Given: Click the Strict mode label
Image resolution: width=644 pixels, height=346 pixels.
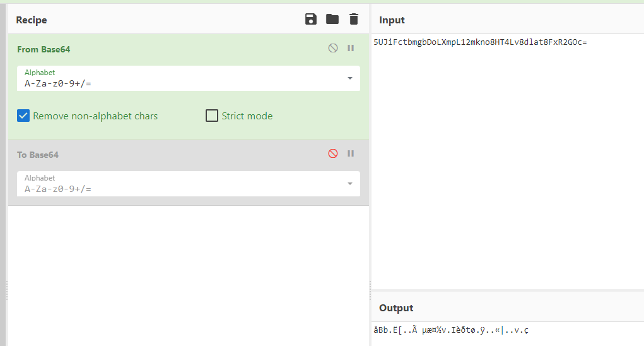Looking at the screenshot, I should pyautogui.click(x=247, y=116).
